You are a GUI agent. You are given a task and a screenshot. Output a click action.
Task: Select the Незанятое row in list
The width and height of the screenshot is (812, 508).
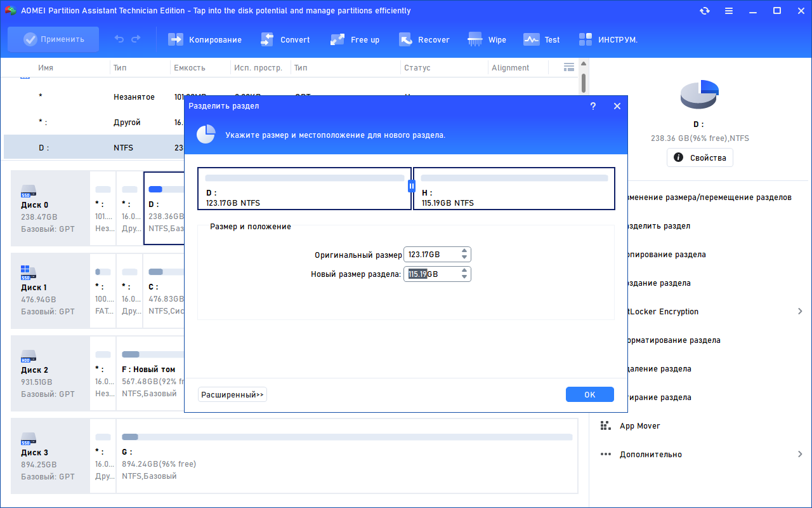point(94,97)
